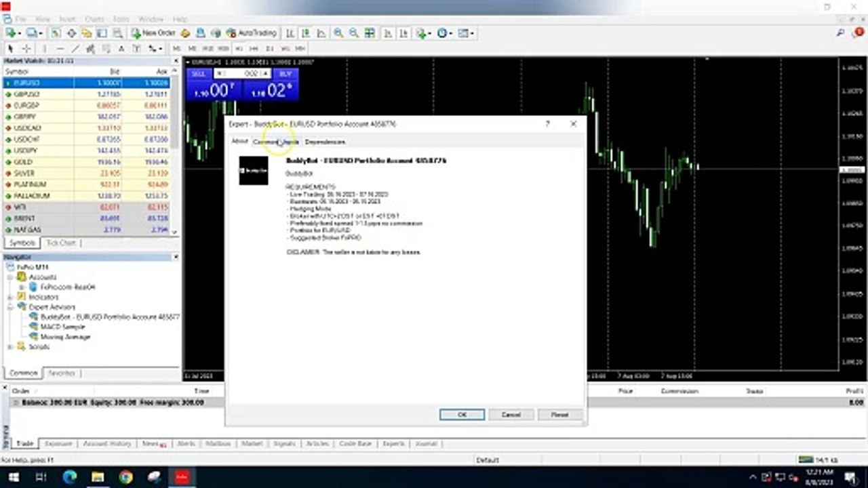Expand the Scripts tree node
The height and width of the screenshot is (488, 868).
(x=11, y=346)
